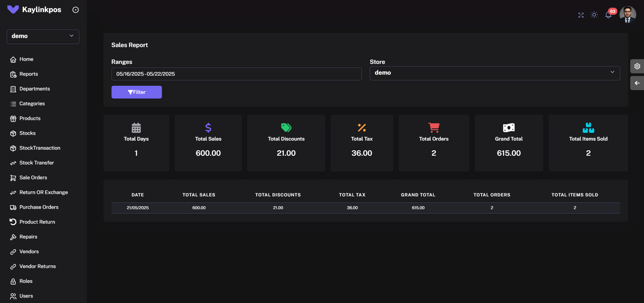Open the settings gear side tab
The height and width of the screenshot is (303, 644).
(637, 66)
